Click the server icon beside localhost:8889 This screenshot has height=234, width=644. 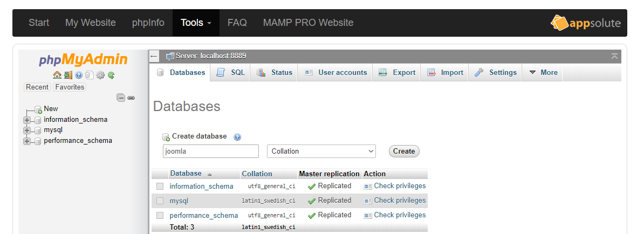(170, 56)
